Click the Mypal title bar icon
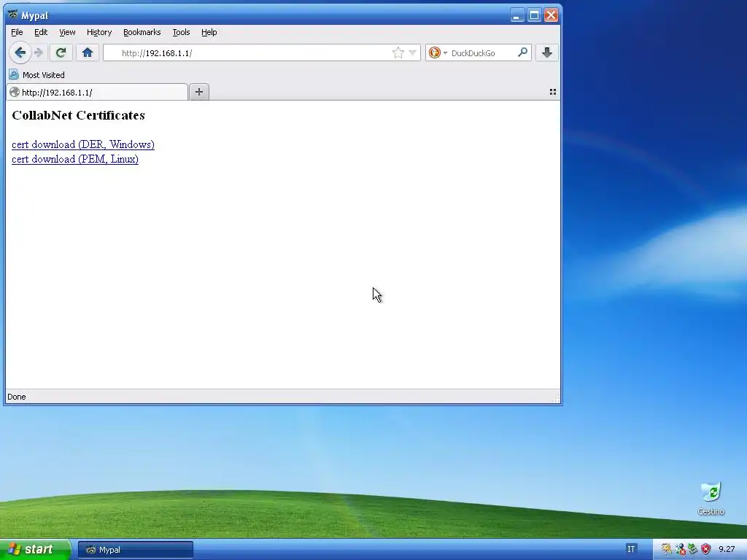Screen dimensions: 747x560 [13, 15]
